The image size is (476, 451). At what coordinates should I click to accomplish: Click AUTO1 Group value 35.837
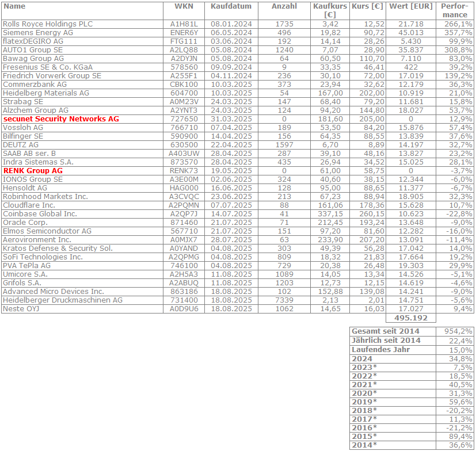[411, 50]
